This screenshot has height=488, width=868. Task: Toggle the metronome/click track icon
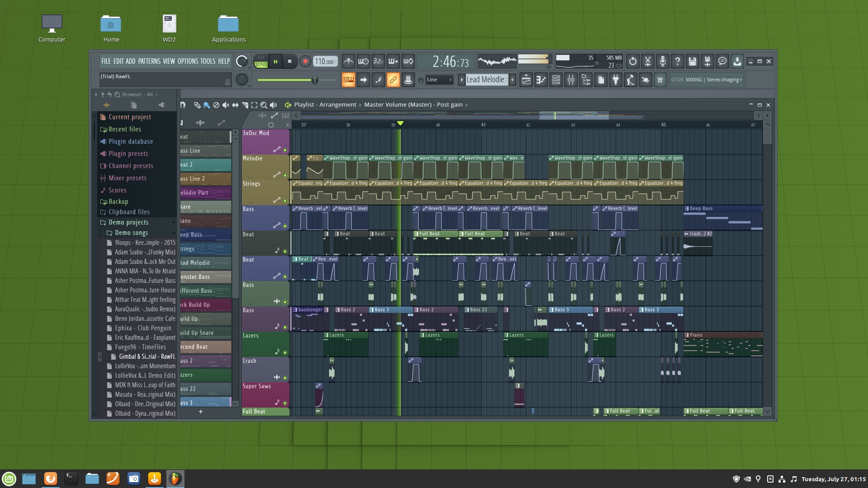348,61
